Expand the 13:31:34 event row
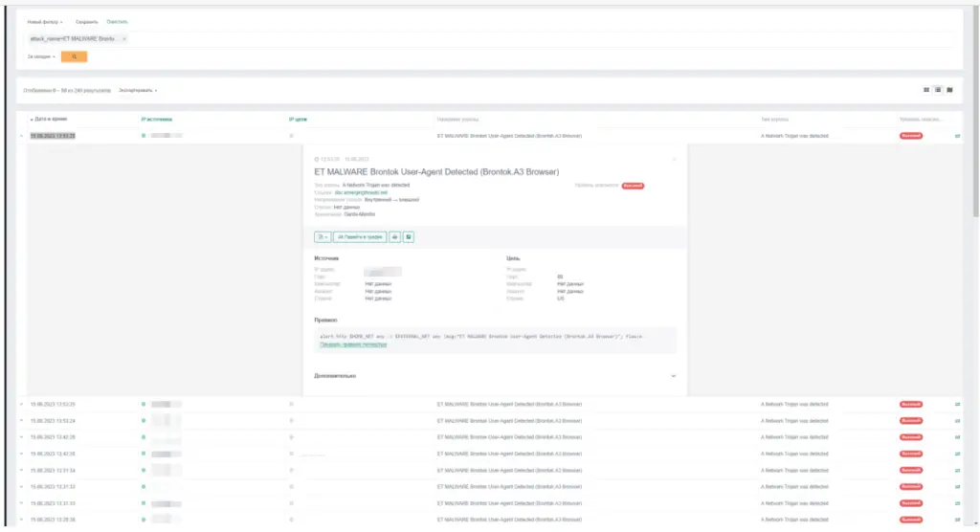 pyautogui.click(x=21, y=470)
